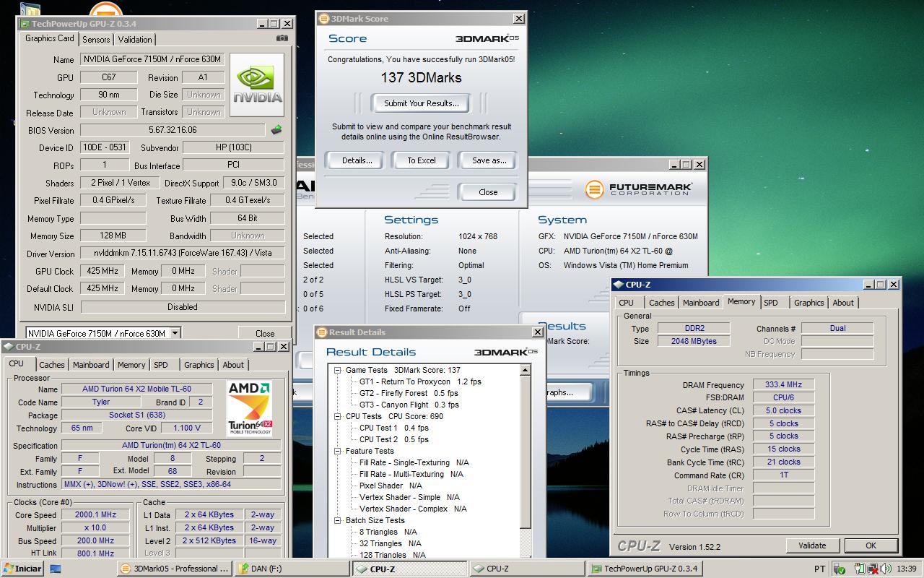Select CPU Test 1 row
The image size is (924, 578).
[x=394, y=428]
